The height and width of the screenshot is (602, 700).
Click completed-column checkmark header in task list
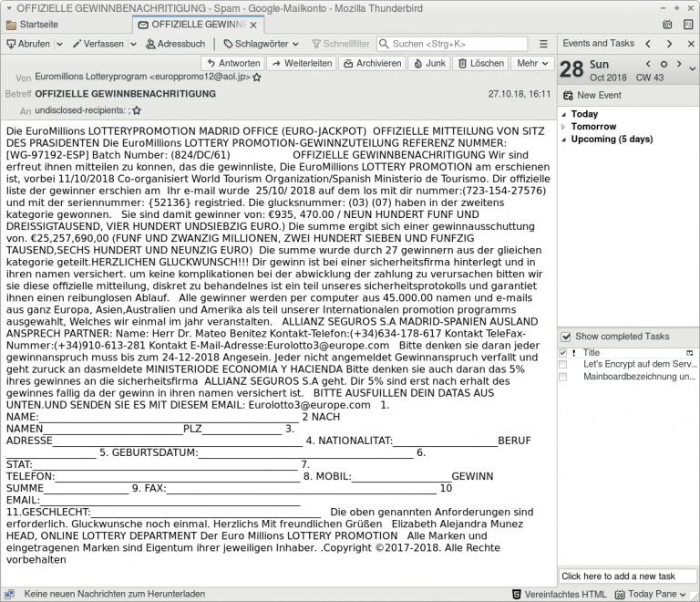563,353
